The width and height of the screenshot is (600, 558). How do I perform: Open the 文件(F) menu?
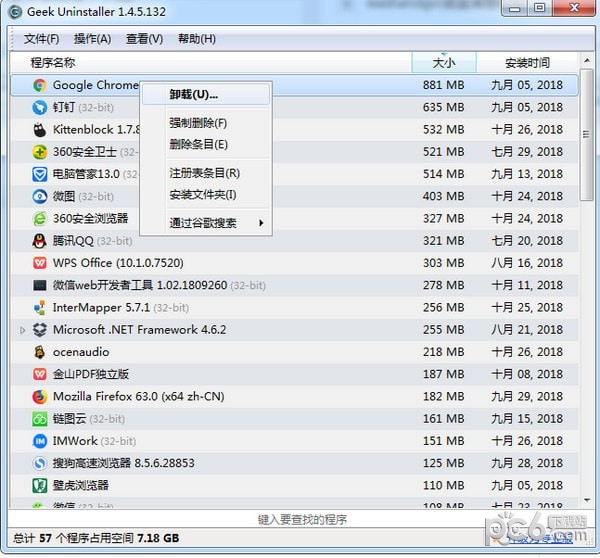41,39
